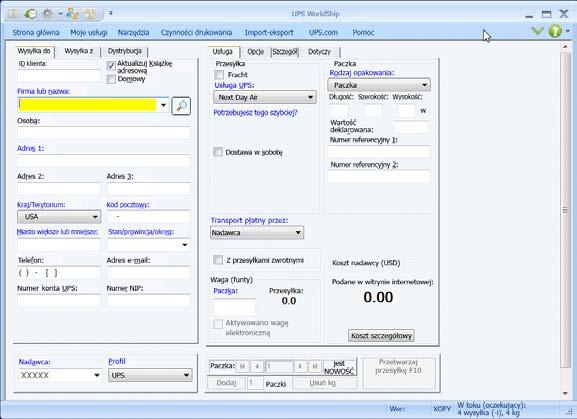Open Import-eksport ribbon tab

click(x=269, y=32)
